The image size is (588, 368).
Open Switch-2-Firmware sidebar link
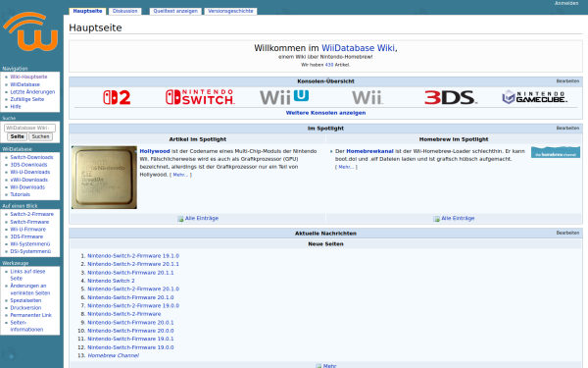[x=32, y=214]
